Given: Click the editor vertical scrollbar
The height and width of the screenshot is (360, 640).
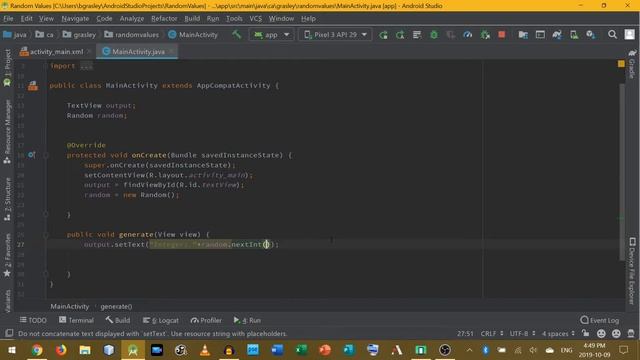Looking at the screenshot, I should (622, 171).
